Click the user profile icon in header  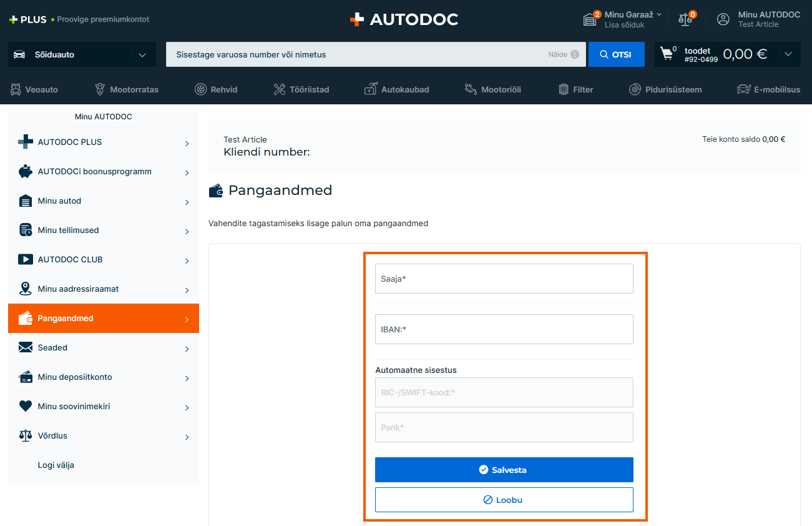[x=723, y=19]
